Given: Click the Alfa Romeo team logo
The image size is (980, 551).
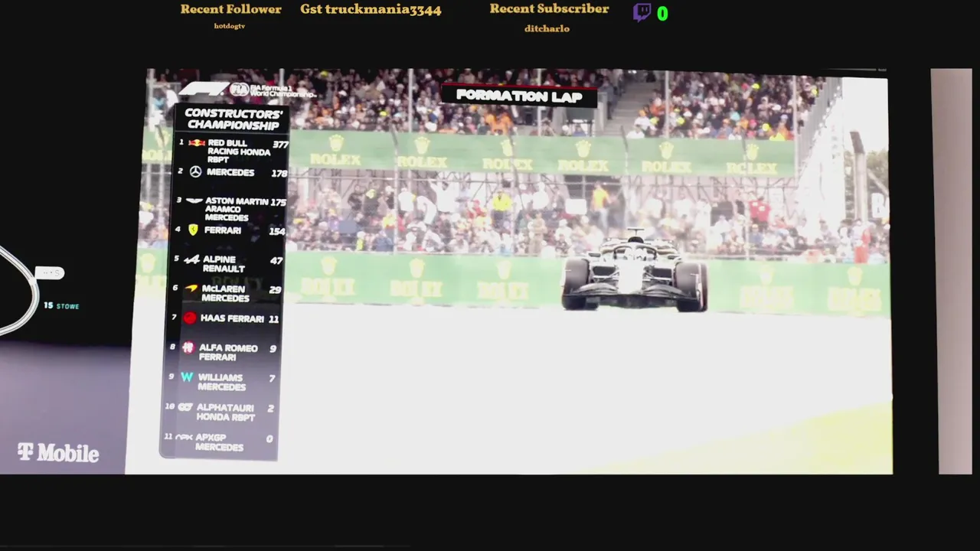Looking at the screenshot, I should (188, 347).
